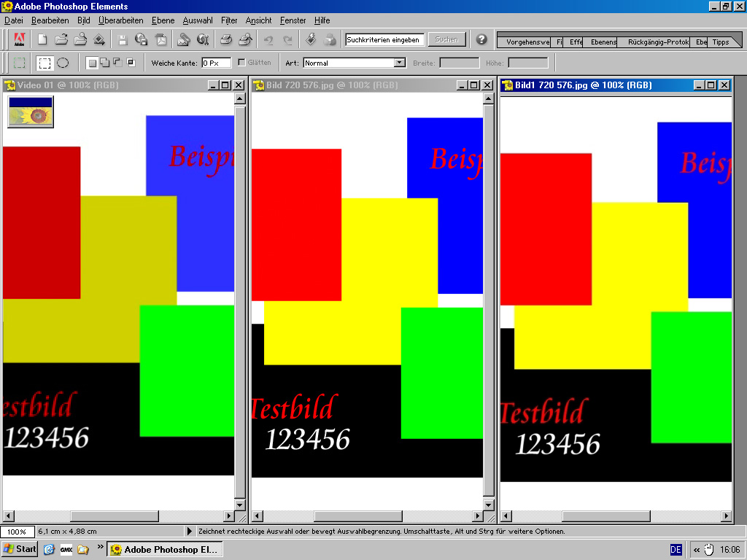Click the Save floppy disk icon
The width and height of the screenshot is (747, 560).
click(x=123, y=39)
